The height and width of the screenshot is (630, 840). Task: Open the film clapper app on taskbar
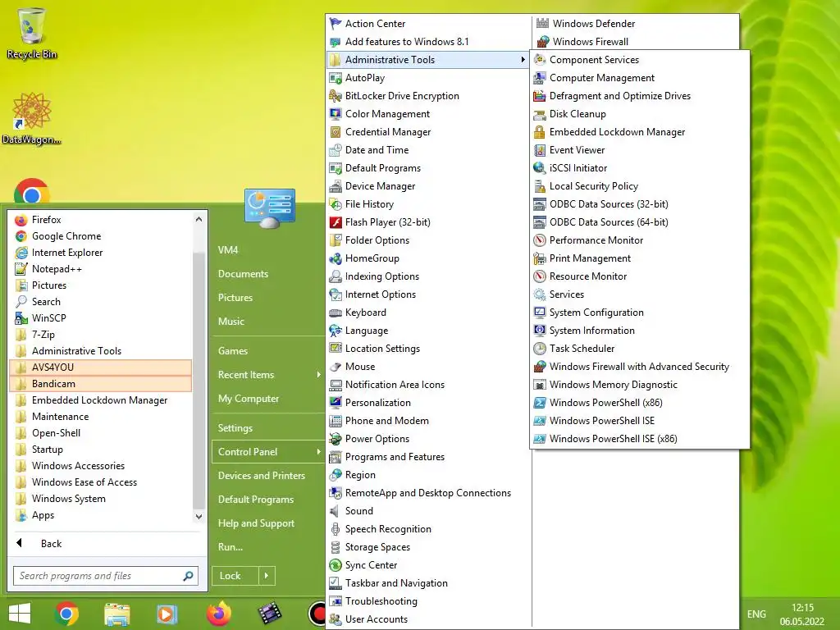point(269,614)
